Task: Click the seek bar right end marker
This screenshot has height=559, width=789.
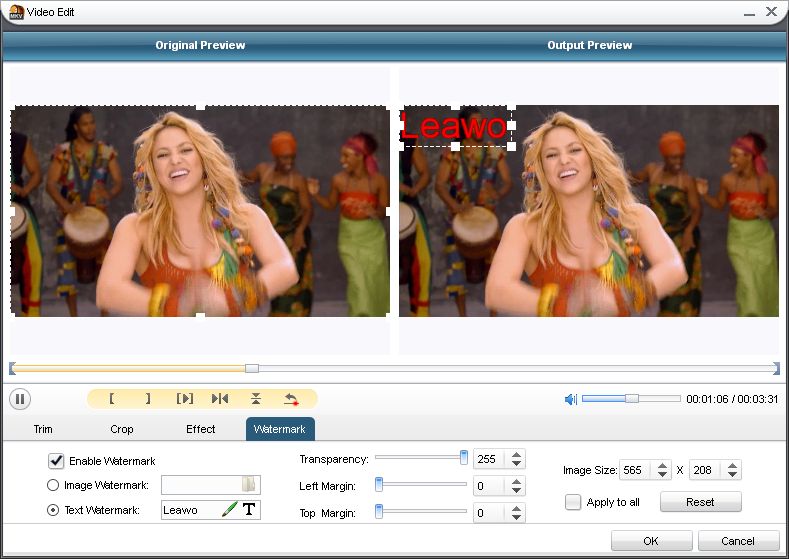Action: tap(776, 369)
